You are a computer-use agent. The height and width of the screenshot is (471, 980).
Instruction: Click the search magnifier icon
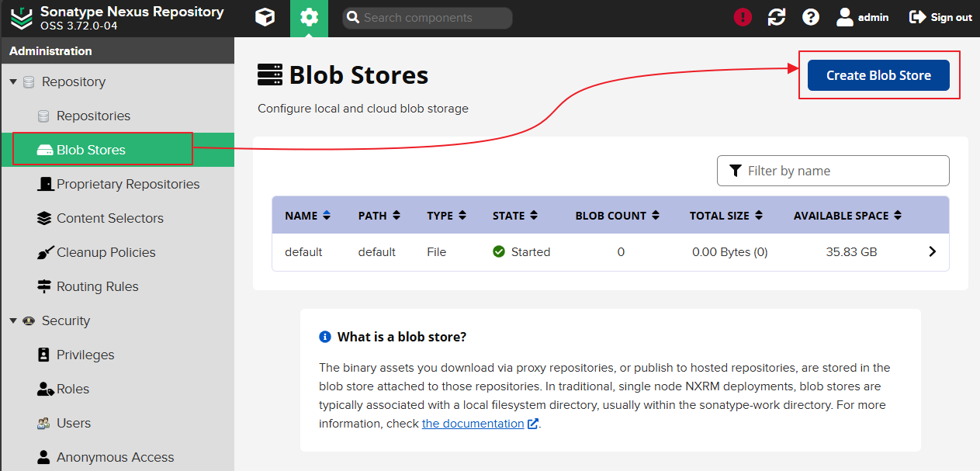[353, 18]
